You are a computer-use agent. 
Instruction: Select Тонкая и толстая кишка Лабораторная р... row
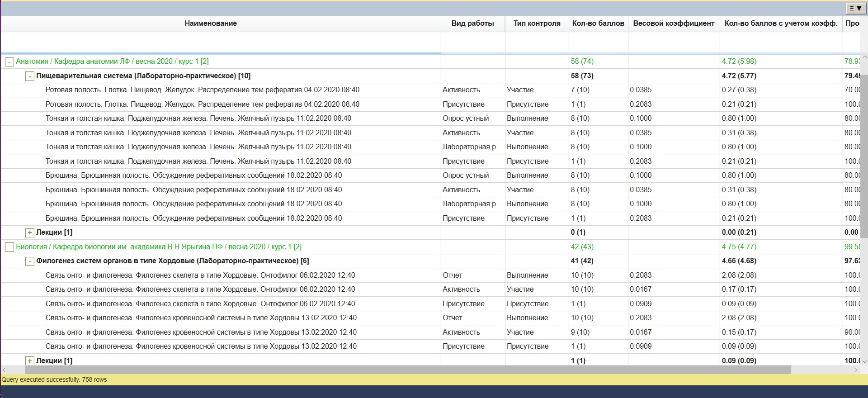tap(430, 147)
